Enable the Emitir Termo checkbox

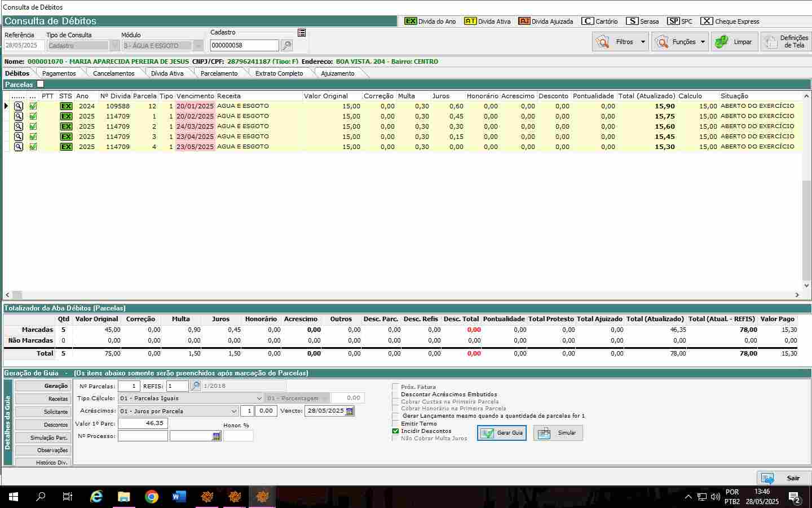click(x=395, y=424)
